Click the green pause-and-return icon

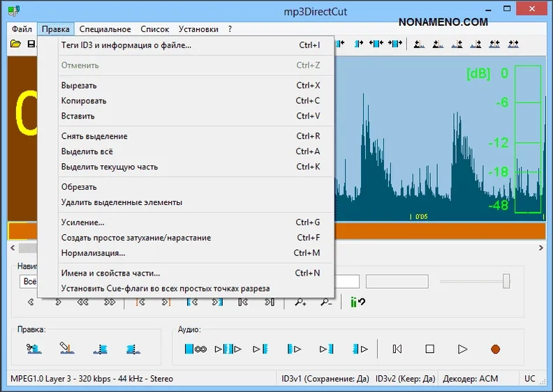(357, 302)
